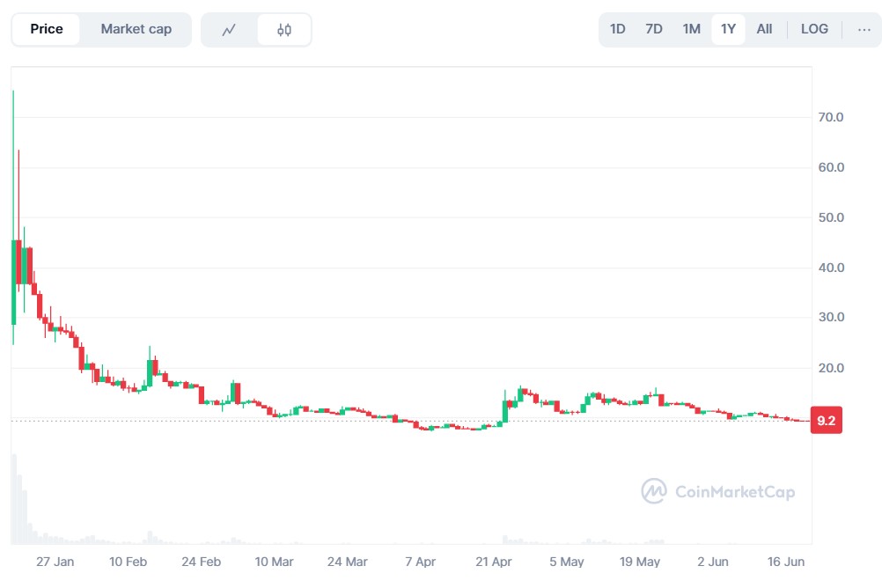Set time range to 1D
Viewport: 882px width, 588px height.
click(617, 29)
